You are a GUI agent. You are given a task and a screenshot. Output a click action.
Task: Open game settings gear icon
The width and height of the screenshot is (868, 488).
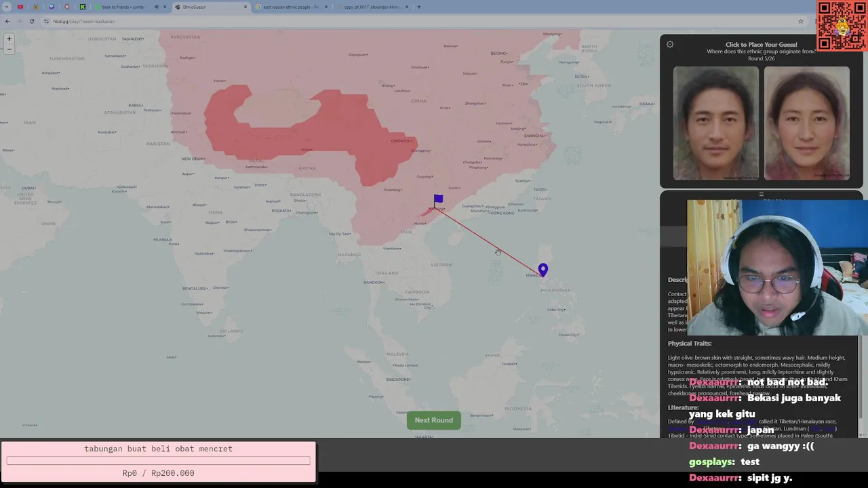[x=670, y=45]
